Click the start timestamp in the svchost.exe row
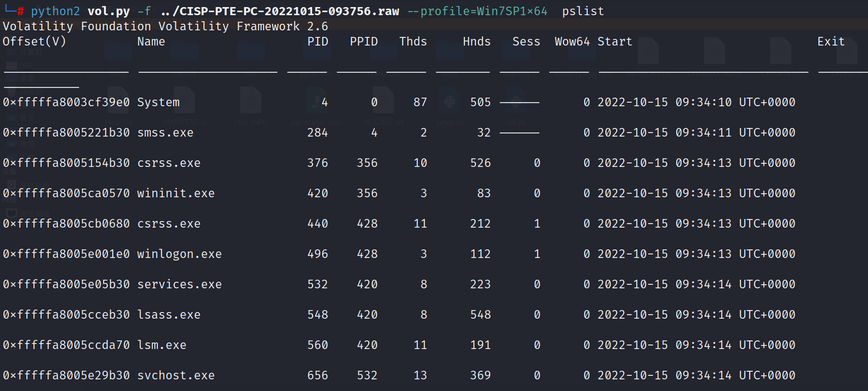Screen dimensions: 868x391 click(x=697, y=375)
